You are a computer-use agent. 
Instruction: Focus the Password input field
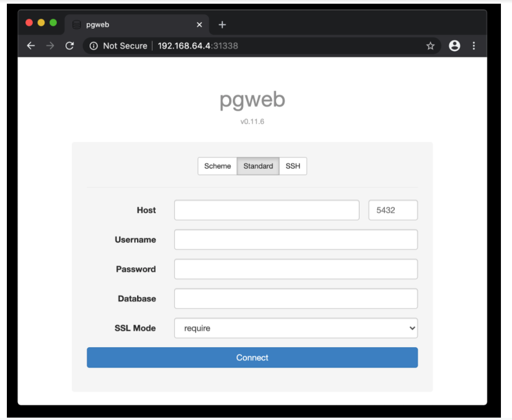coord(296,269)
